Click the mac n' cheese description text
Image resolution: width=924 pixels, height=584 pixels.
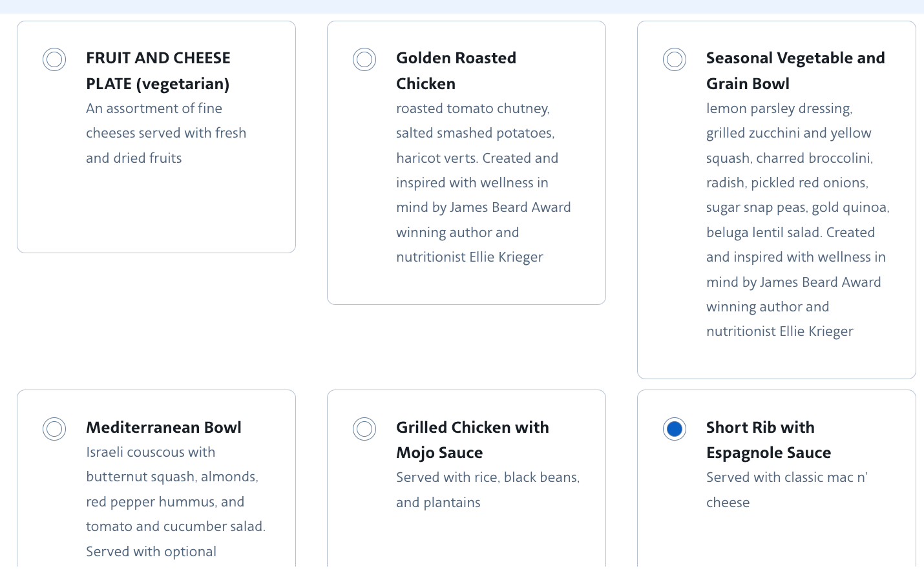(786, 490)
